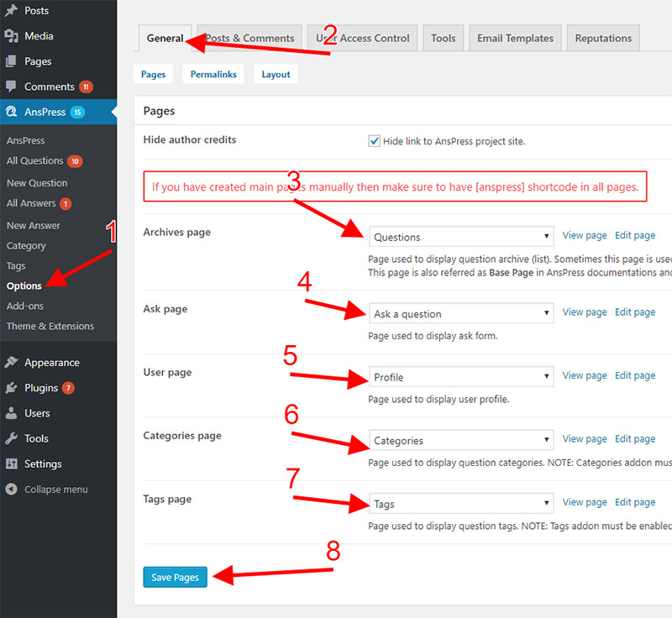Click the Appearance paintbrush icon
Screen dimensions: 672x618
click(x=11, y=363)
